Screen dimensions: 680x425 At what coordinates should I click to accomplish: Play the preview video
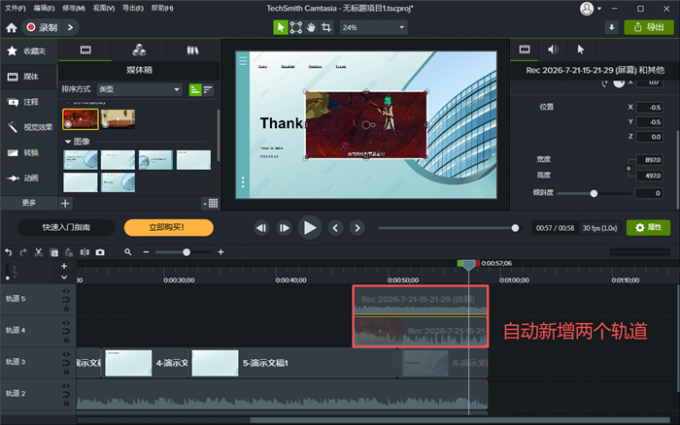point(310,228)
